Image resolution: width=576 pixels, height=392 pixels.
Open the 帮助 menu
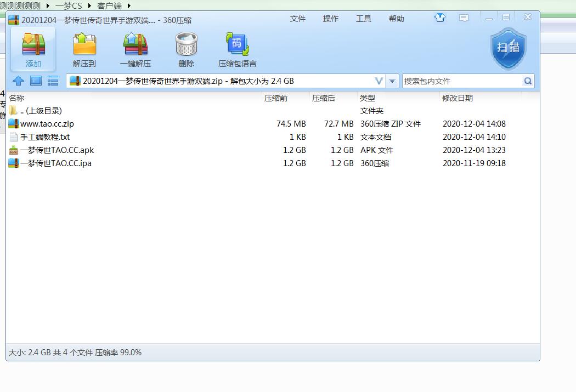pyautogui.click(x=396, y=19)
